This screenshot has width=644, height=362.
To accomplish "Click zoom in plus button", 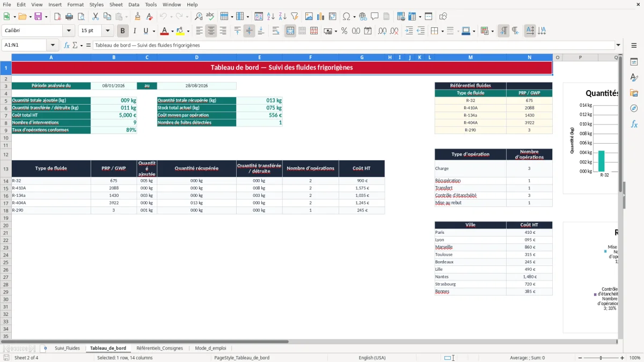I will pos(623,358).
